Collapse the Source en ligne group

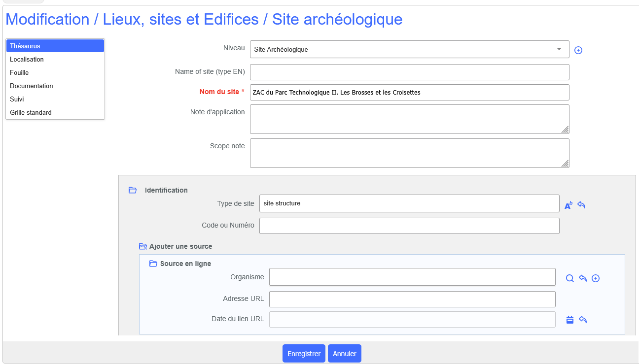click(153, 264)
